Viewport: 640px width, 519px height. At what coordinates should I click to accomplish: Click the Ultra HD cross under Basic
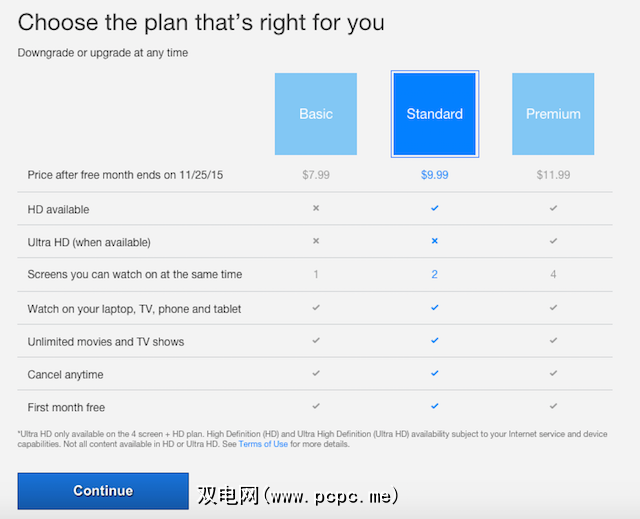[316, 242]
